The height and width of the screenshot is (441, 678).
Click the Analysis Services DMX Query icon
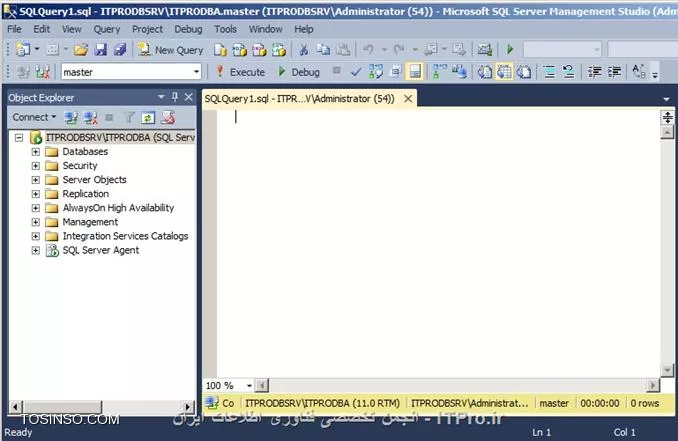coord(259,50)
